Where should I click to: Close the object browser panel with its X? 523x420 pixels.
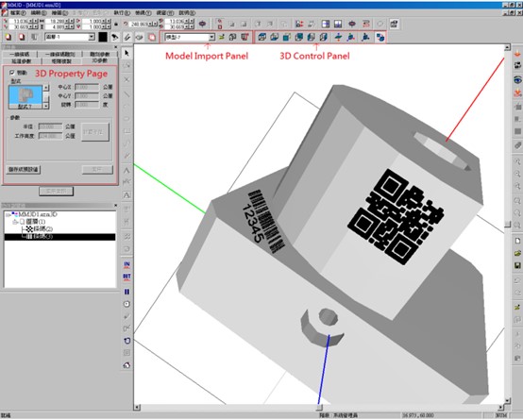pos(116,206)
